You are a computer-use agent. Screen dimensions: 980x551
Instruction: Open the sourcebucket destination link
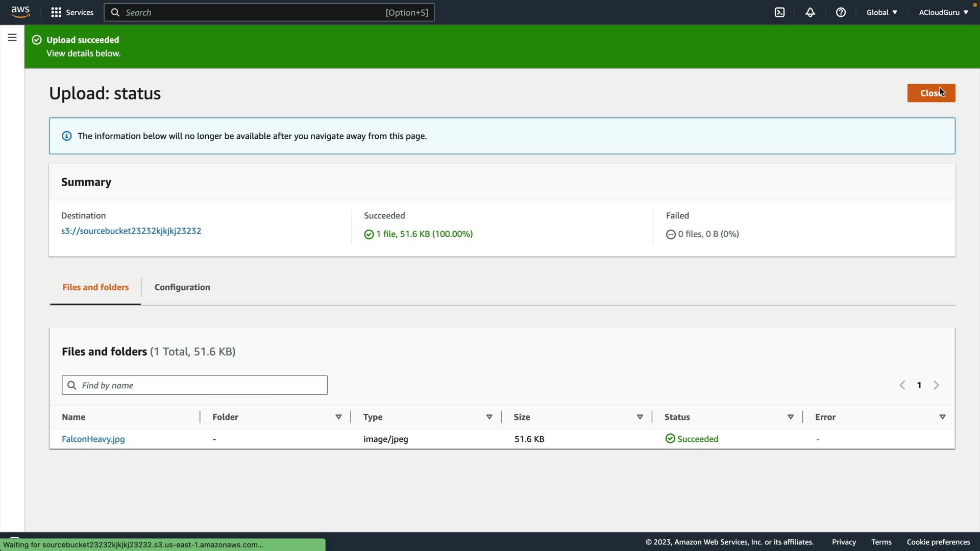pyautogui.click(x=131, y=231)
